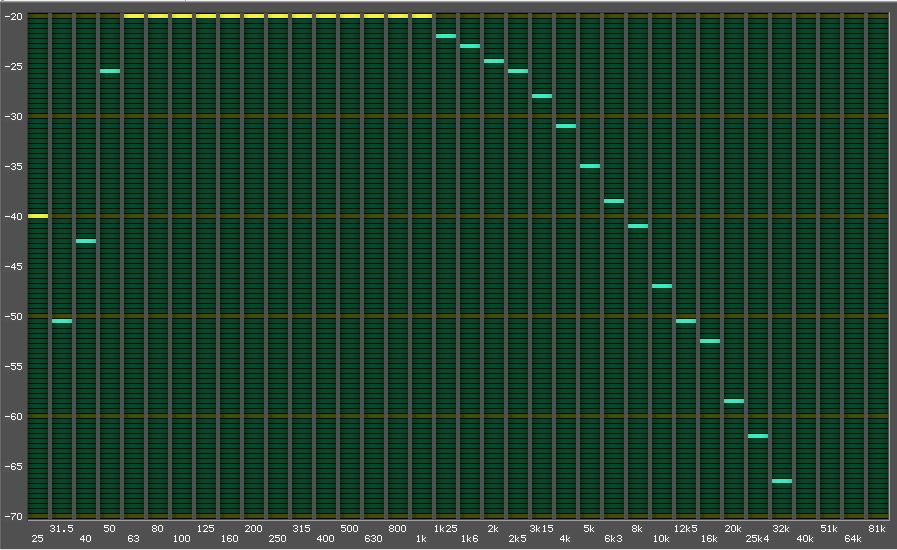Select the 1k frequency label
The width and height of the screenshot is (897, 550).
(422, 539)
